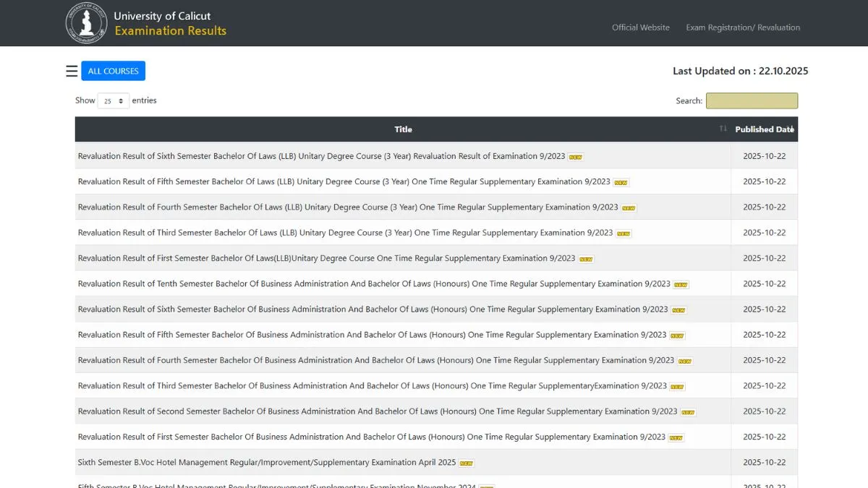Open Second Semester BBA LLB Honours result
Image resolution: width=868 pixels, height=488 pixels.
tap(377, 411)
